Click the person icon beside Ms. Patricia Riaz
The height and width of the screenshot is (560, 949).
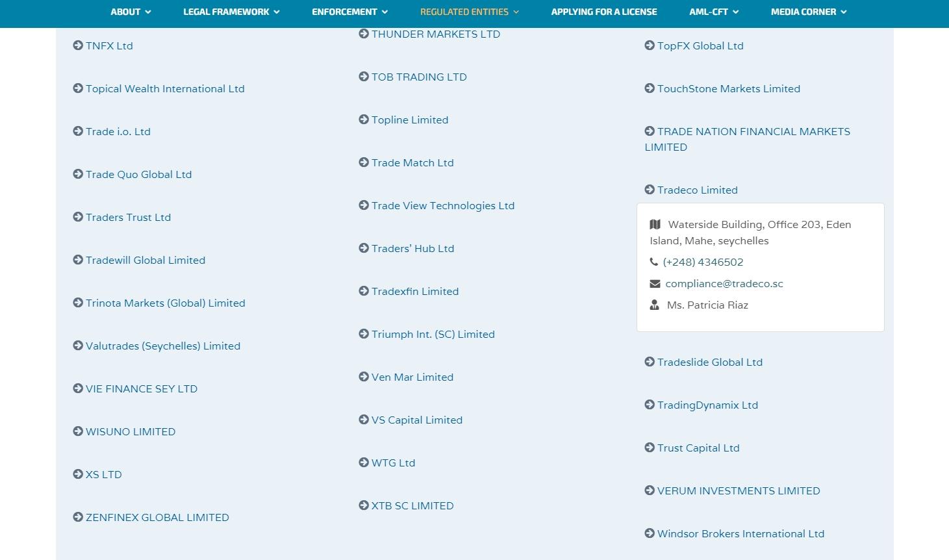tap(655, 305)
